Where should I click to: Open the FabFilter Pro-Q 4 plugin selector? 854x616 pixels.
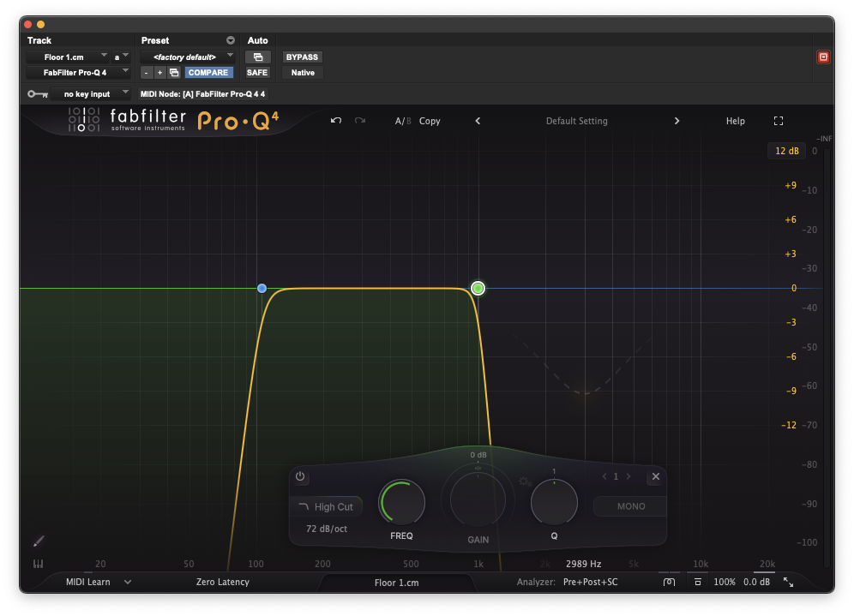(78, 72)
